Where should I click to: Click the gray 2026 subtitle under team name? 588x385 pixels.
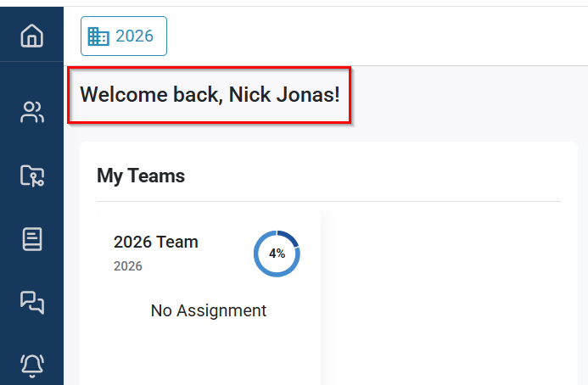tap(128, 266)
